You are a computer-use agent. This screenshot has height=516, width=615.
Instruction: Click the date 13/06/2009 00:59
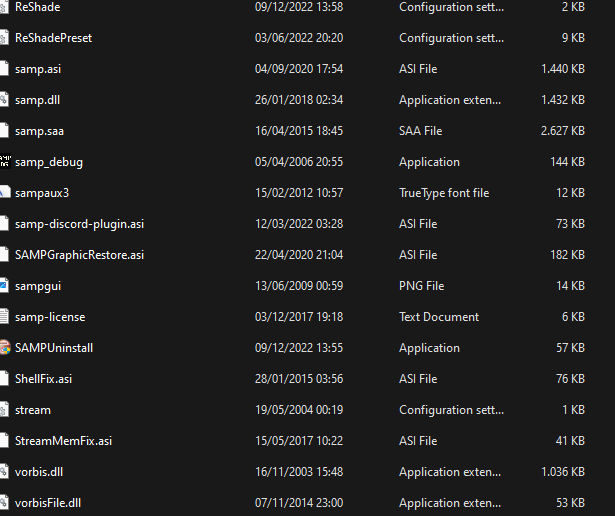pos(299,285)
